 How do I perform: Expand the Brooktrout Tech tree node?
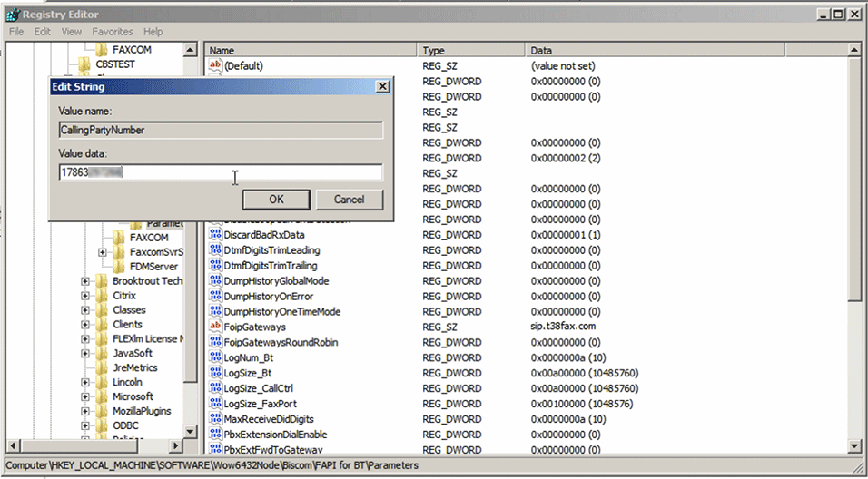point(84,281)
